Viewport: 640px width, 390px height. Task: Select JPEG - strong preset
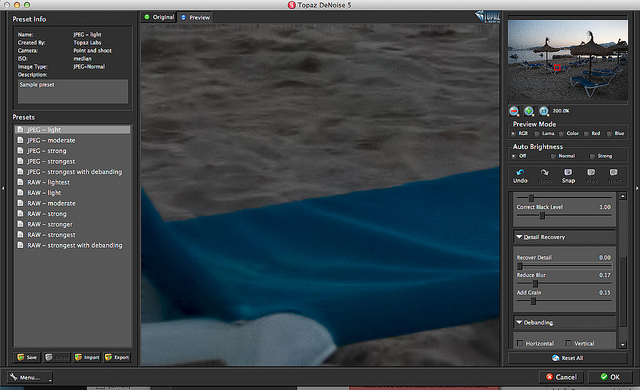pyautogui.click(x=73, y=151)
